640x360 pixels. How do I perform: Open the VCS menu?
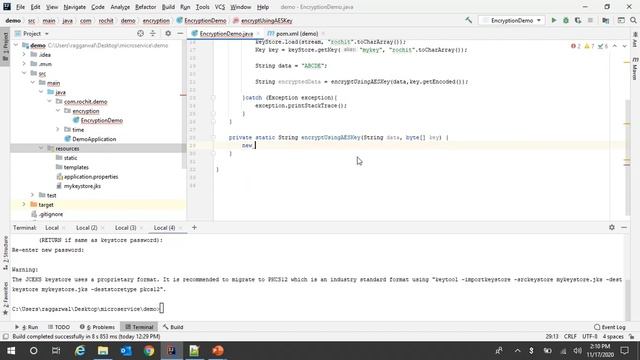pos(220,7)
